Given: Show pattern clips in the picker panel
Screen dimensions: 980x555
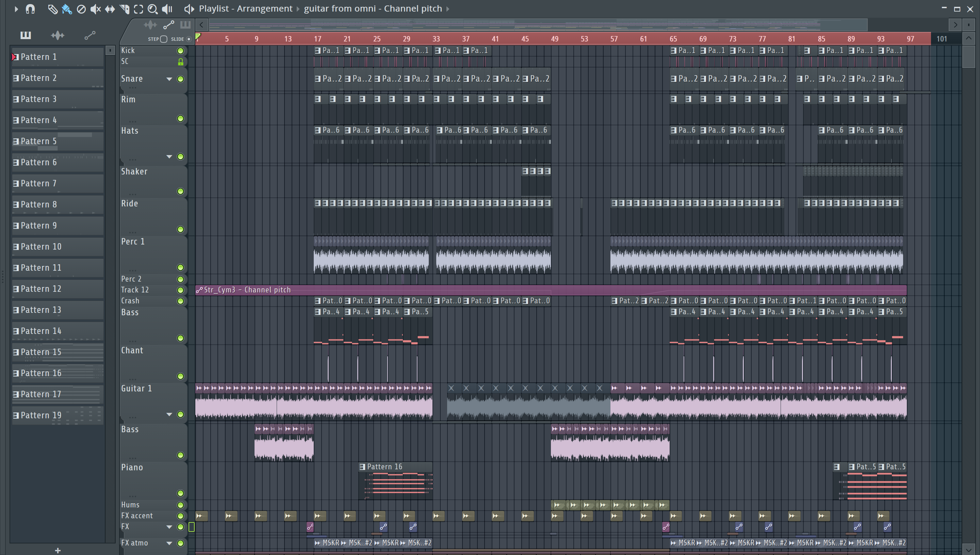Looking at the screenshot, I should tap(26, 35).
